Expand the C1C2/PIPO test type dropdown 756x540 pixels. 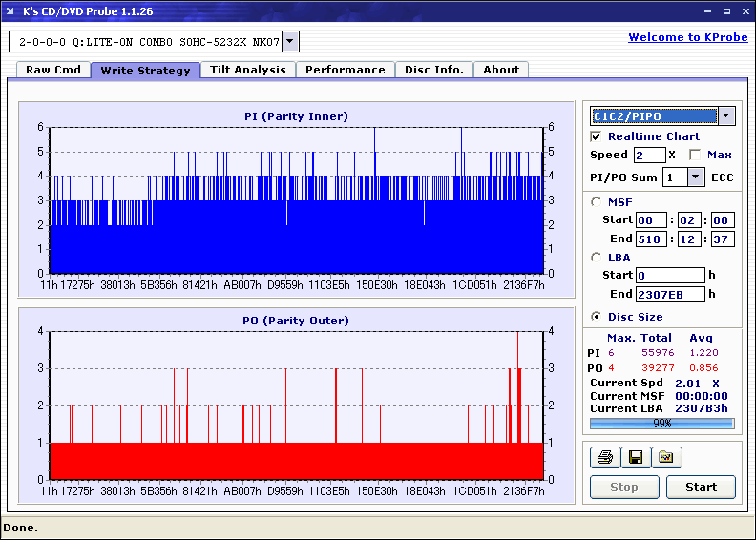[x=726, y=116]
